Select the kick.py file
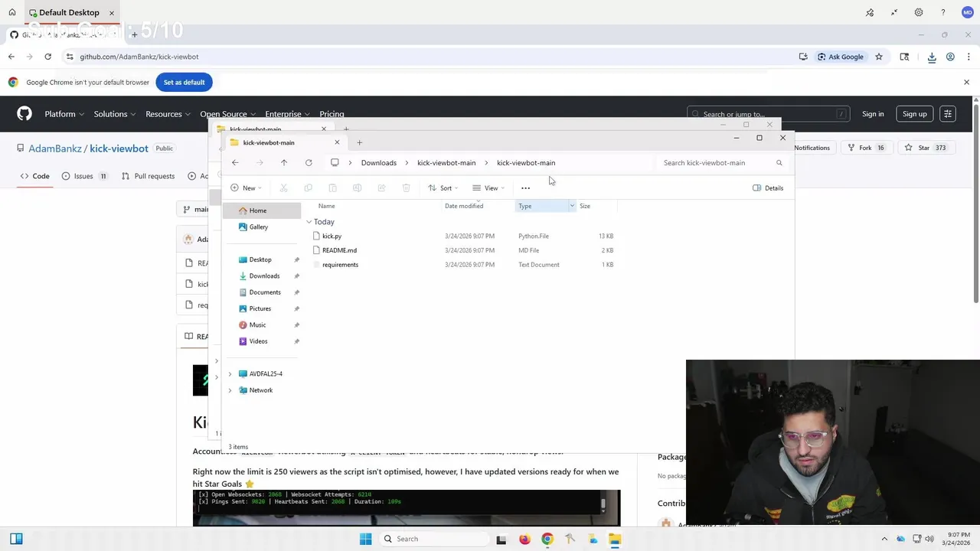 tap(332, 236)
